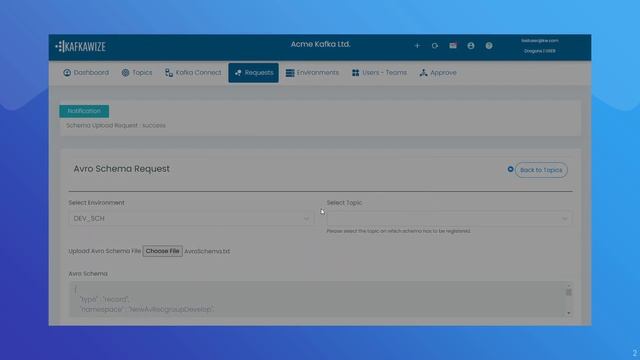Click the AvroSchema.txt file name
The image size is (640, 360).
coord(207,251)
